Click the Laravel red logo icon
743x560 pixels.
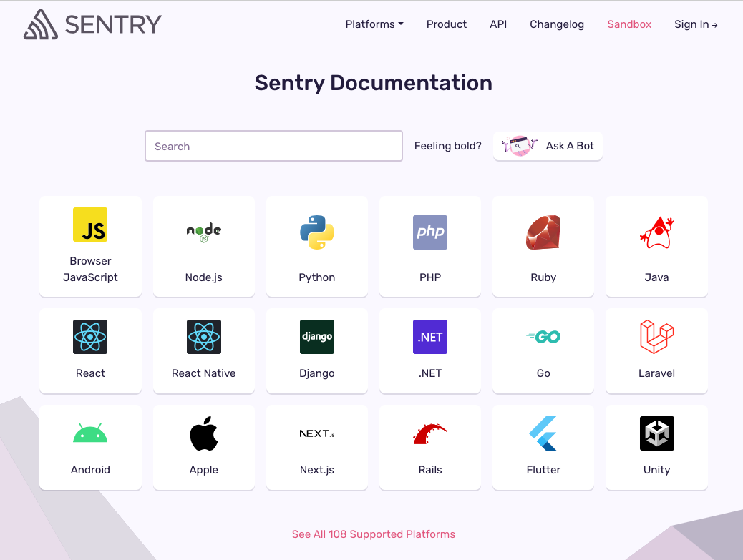[657, 337]
